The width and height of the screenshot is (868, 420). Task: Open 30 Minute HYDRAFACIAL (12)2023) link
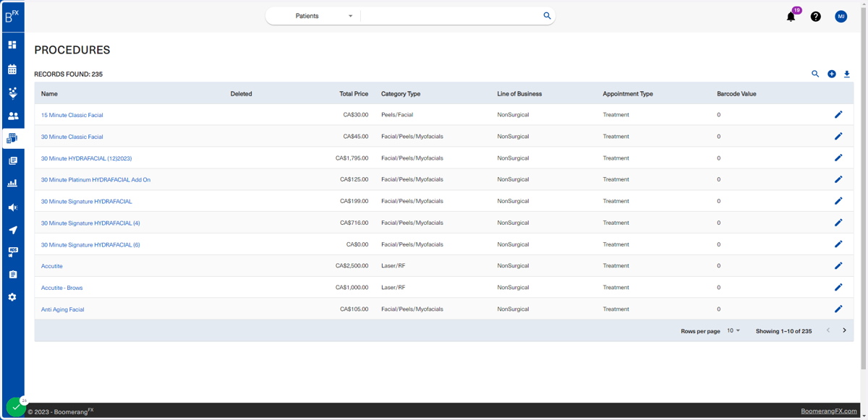(86, 158)
